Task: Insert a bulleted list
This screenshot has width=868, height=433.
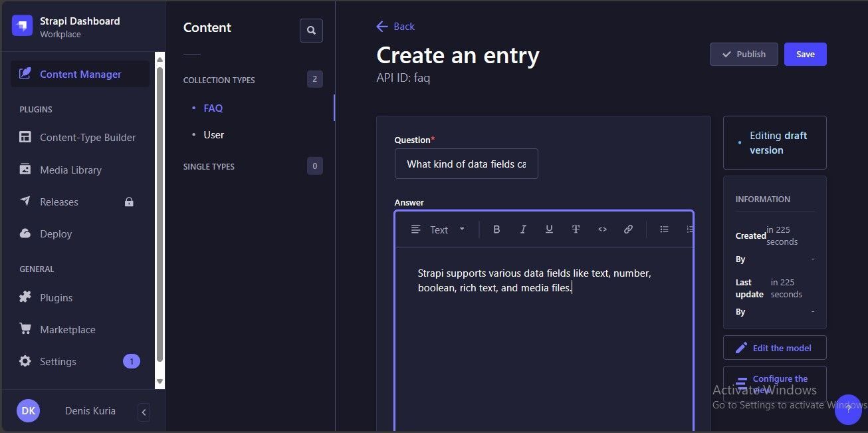Action: tap(664, 229)
